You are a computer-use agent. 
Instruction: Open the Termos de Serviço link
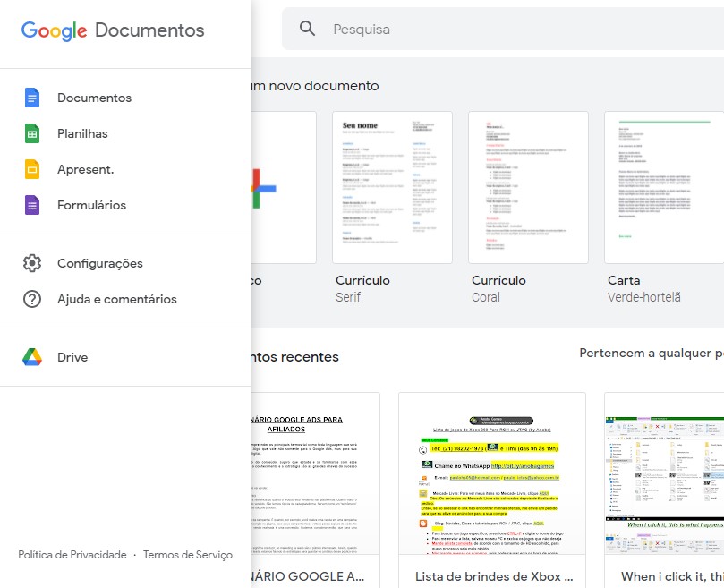[x=188, y=555]
